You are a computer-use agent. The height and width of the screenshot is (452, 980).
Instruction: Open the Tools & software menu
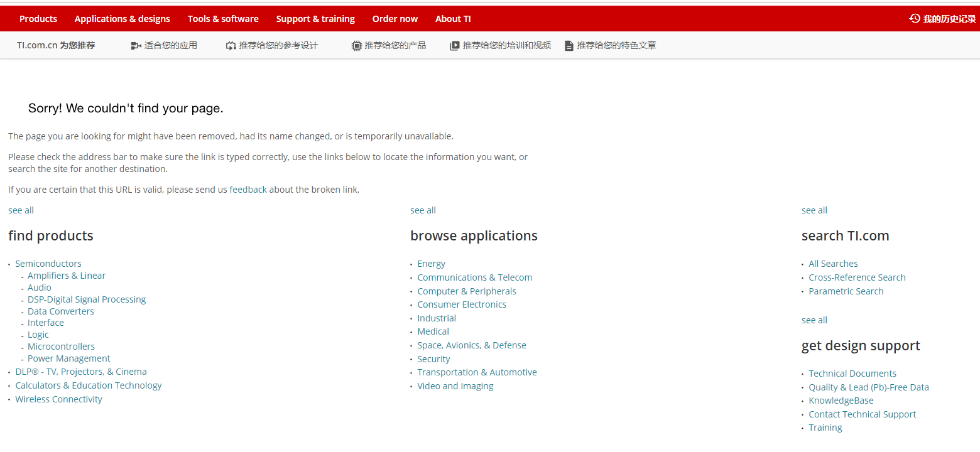223,19
